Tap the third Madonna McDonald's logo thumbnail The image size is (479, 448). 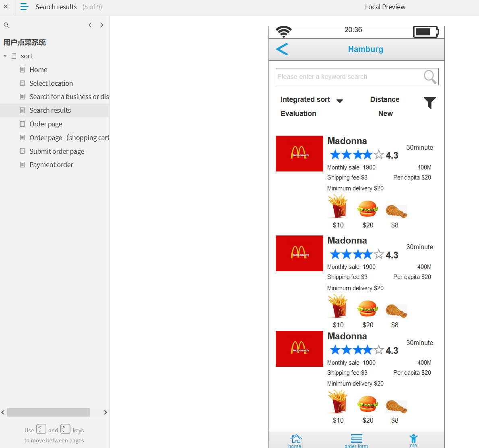[x=299, y=349]
